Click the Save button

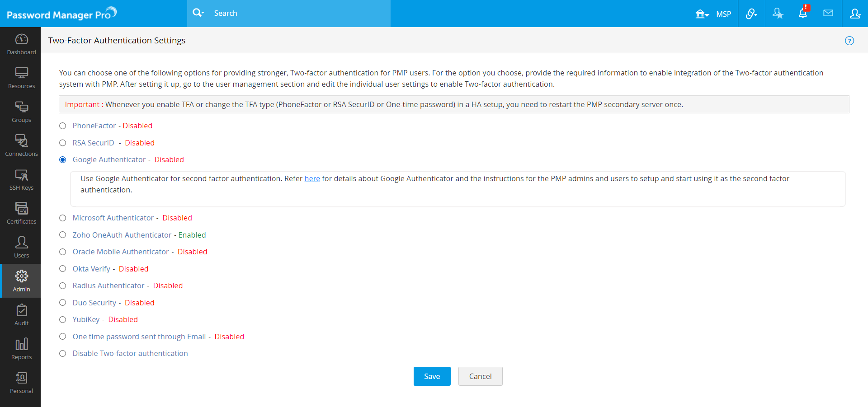click(x=432, y=376)
